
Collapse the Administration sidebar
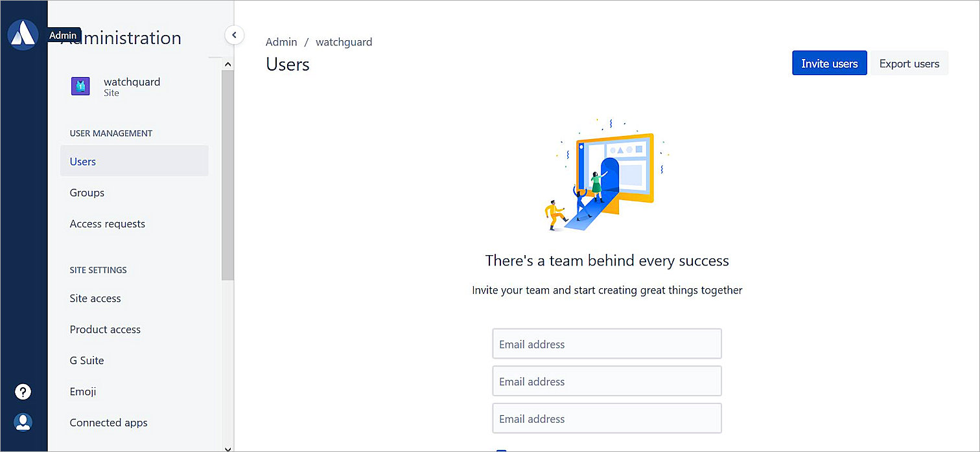(234, 35)
